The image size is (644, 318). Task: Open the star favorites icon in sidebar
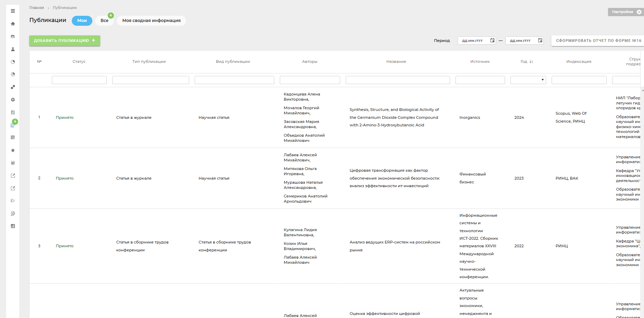13,150
